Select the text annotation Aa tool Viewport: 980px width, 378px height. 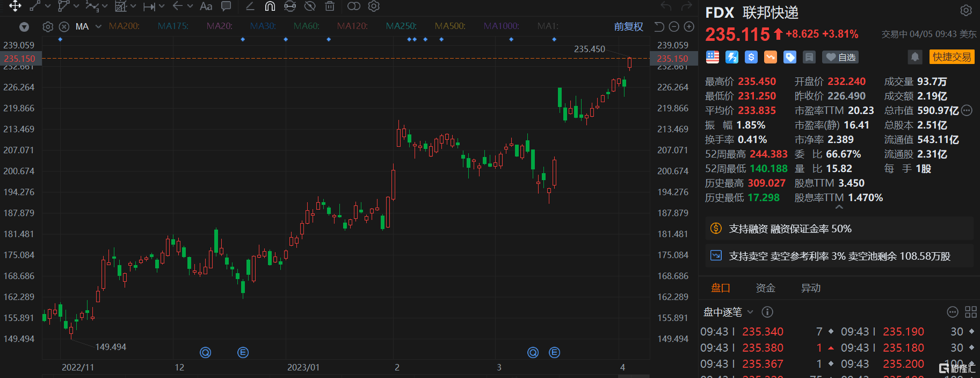(206, 6)
